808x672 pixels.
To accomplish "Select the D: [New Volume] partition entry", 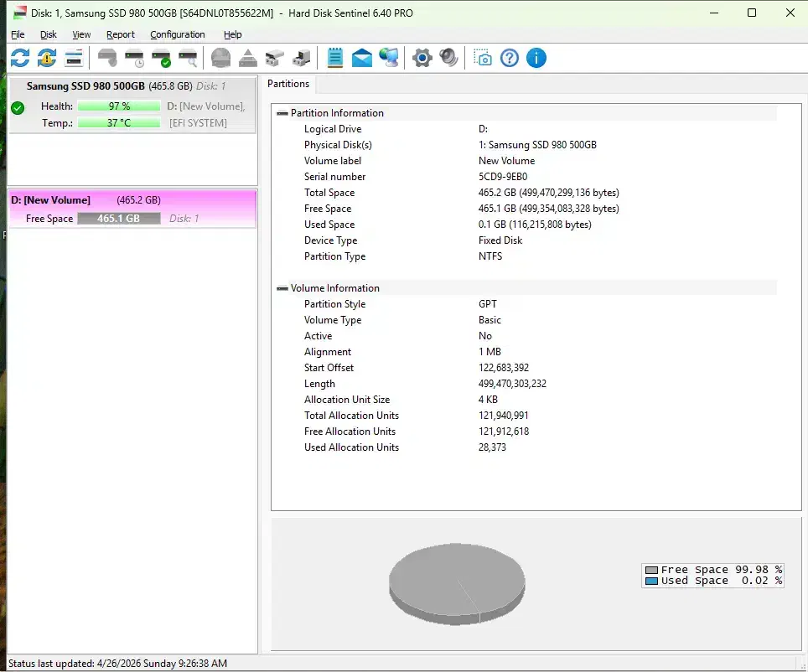I will tap(132, 209).
